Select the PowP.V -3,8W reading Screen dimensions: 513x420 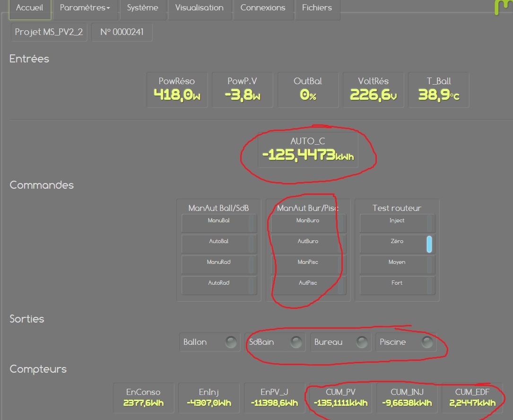pos(243,90)
